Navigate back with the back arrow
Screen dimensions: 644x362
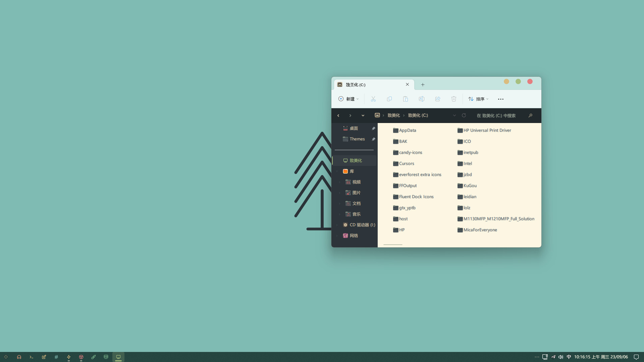[338, 115]
